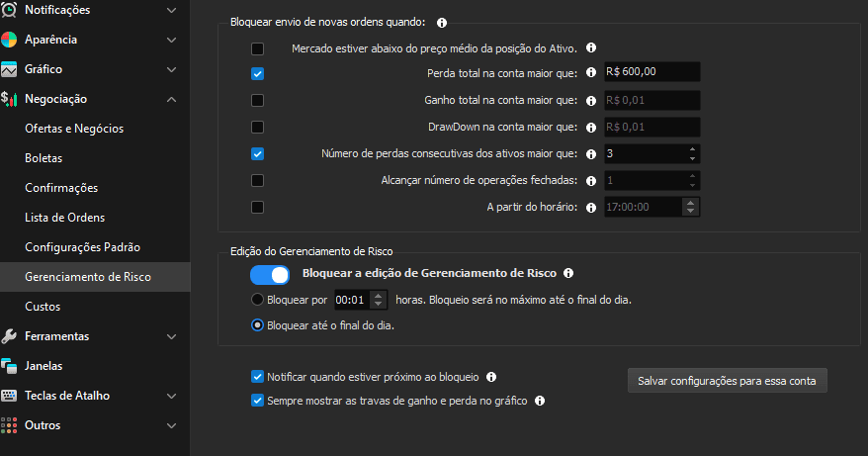Check A partir do horário checkbox
The width and height of the screenshot is (868, 456).
tap(257, 207)
